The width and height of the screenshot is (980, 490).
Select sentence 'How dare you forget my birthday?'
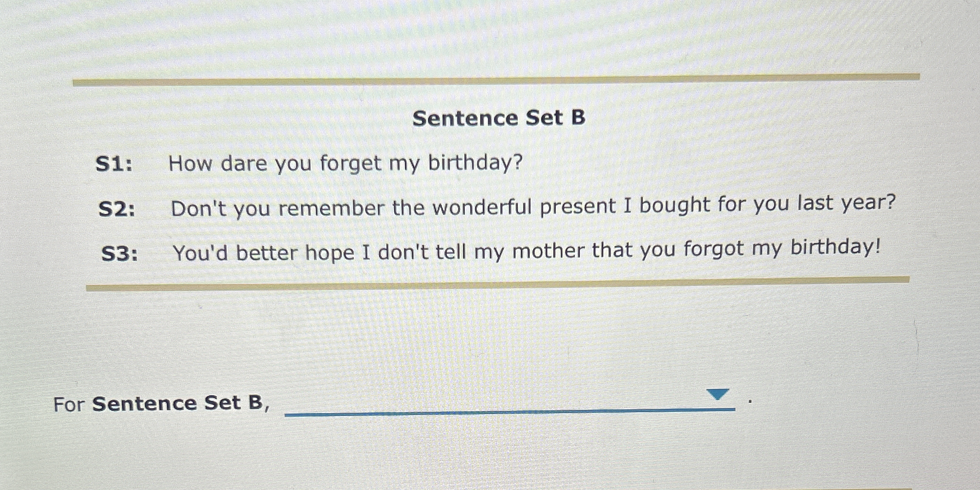pos(346,163)
